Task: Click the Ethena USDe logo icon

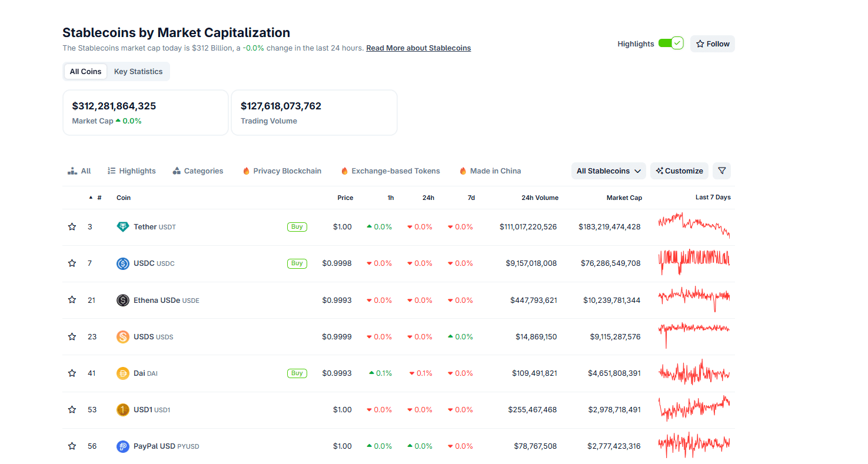Action: [x=122, y=301]
